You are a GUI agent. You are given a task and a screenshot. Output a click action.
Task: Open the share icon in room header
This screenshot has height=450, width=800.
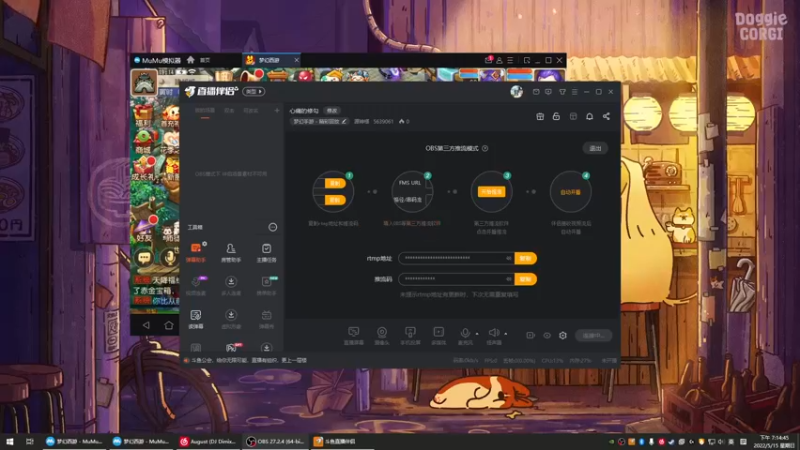(x=606, y=116)
